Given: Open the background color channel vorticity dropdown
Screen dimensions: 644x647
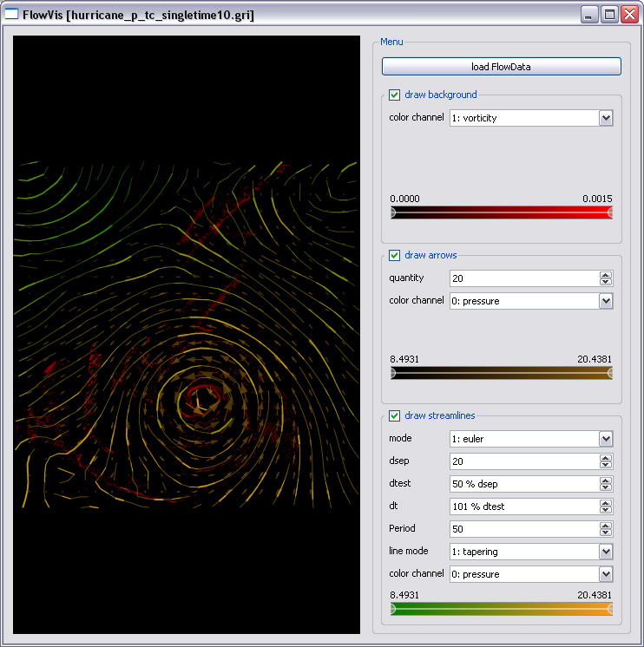Looking at the screenshot, I should tap(530, 118).
